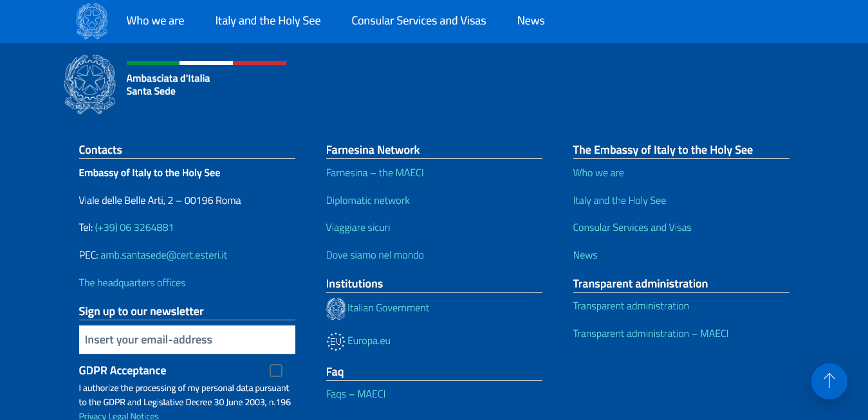Screen dimensions: 868x420
Task: Open The headquarters offices link
Action: pos(132,283)
